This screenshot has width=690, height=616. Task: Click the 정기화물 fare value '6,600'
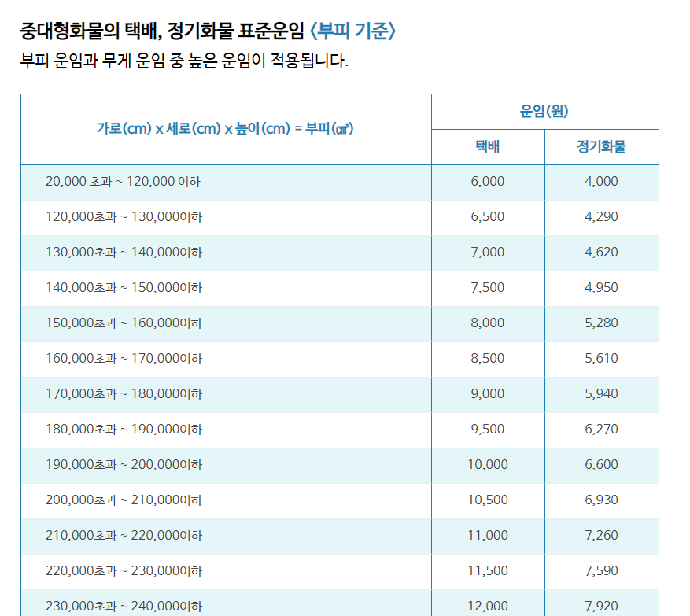pyautogui.click(x=601, y=465)
